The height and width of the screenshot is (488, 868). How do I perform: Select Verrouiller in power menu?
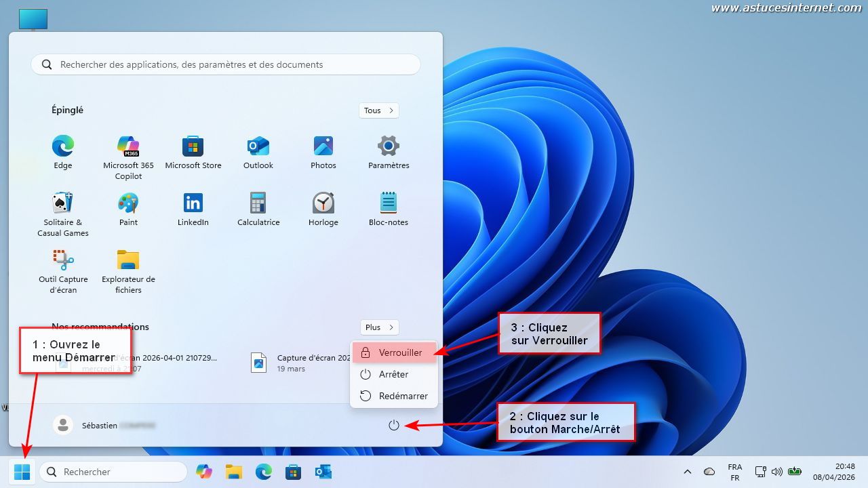(394, 352)
